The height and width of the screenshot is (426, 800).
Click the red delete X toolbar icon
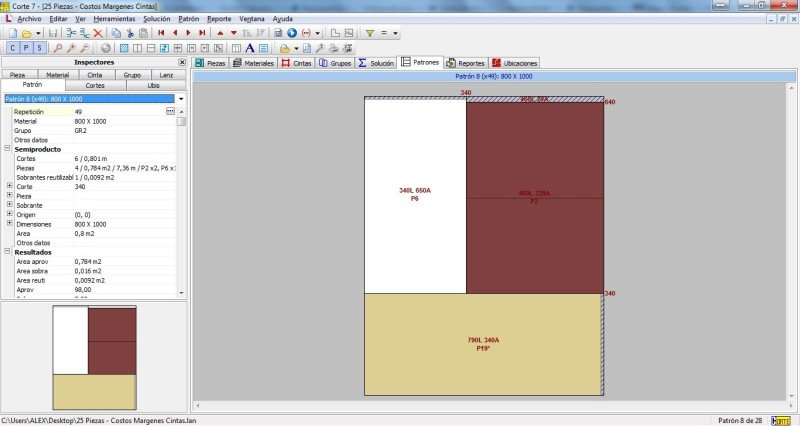pos(98,33)
